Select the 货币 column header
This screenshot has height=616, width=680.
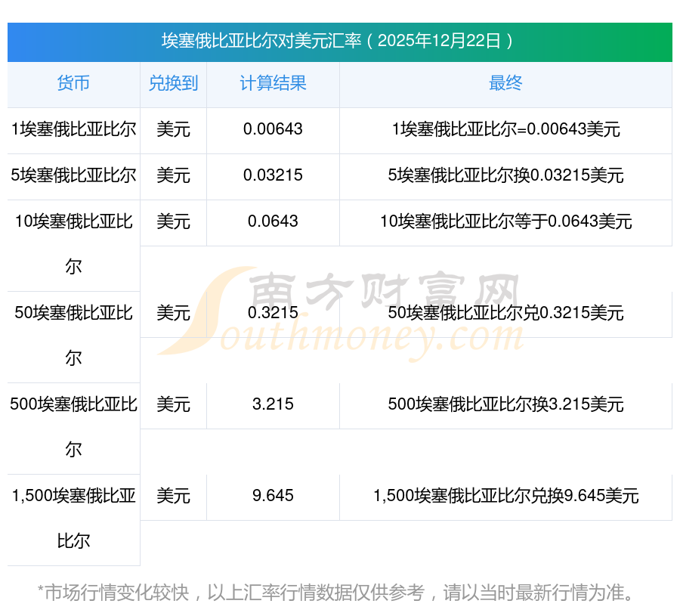coord(73,84)
